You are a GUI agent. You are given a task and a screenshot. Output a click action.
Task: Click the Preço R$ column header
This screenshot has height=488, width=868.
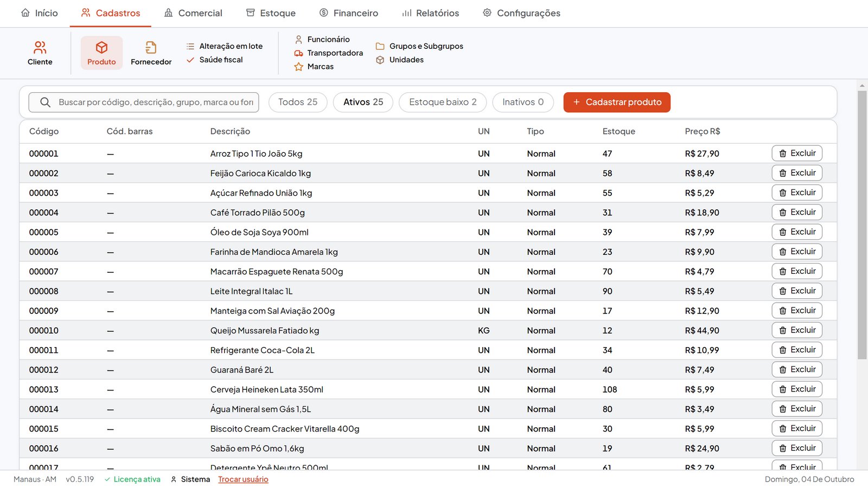click(x=703, y=131)
